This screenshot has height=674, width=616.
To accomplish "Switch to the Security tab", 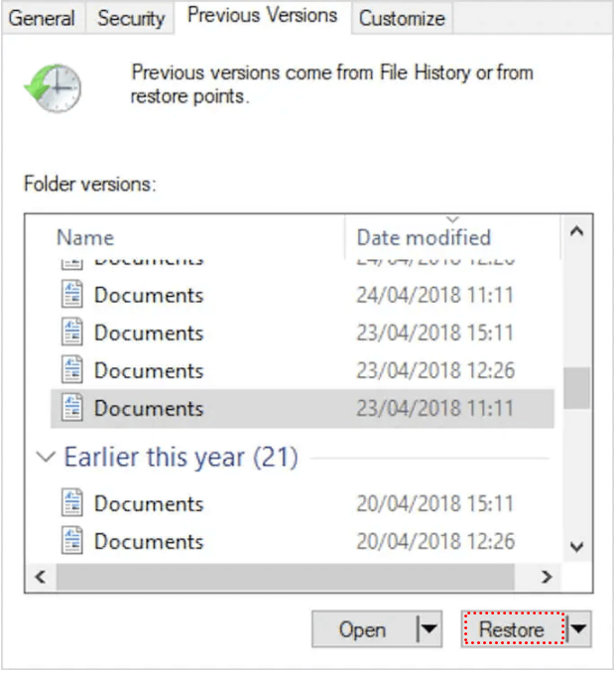I will (131, 18).
